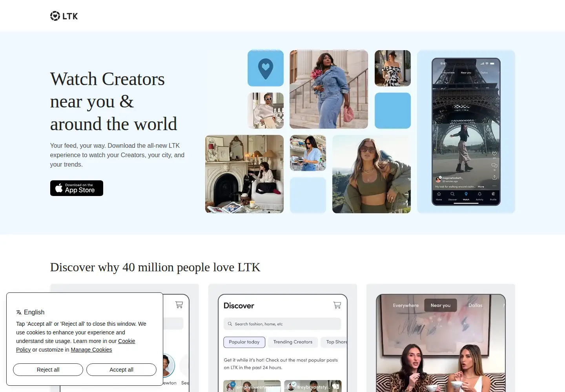This screenshot has width=565, height=392.
Task: Switch to the Near you tab in video card
Action: (441, 305)
